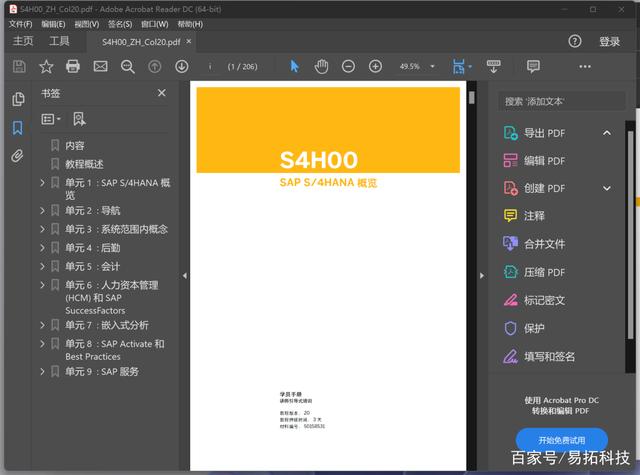This screenshot has height=475, width=640.
Task: Open the bookmark 教程概述
Action: (x=84, y=164)
